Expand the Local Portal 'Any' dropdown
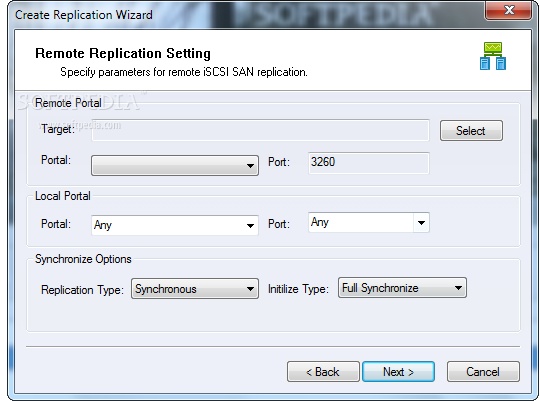 pos(175,225)
